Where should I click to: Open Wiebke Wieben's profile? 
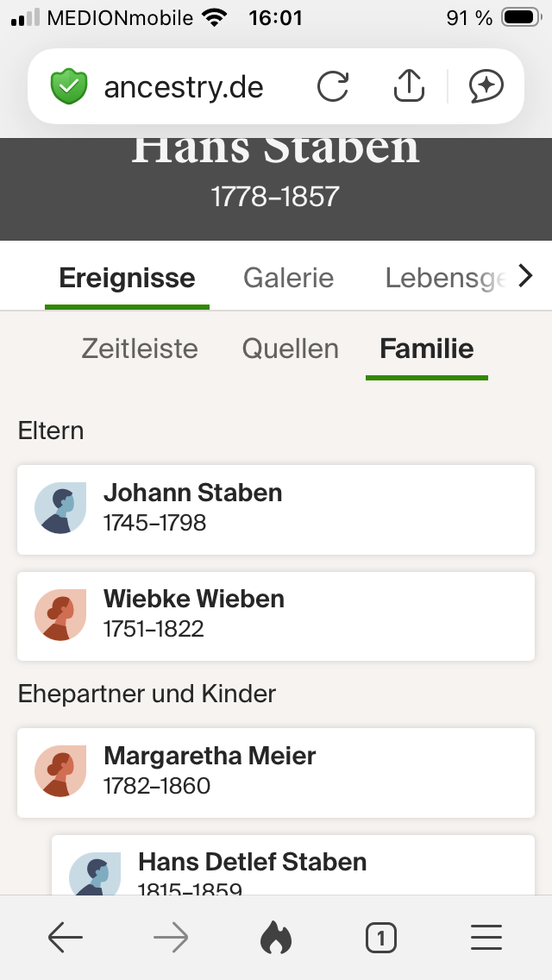276,616
